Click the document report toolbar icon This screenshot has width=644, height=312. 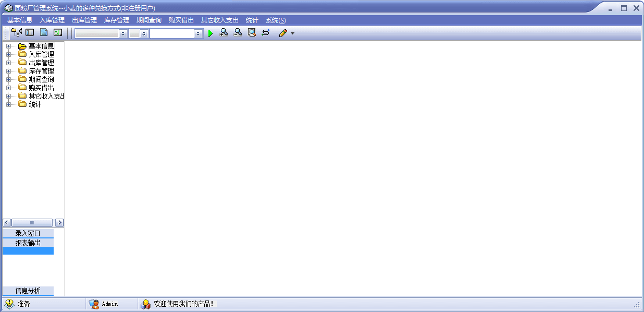click(x=44, y=33)
